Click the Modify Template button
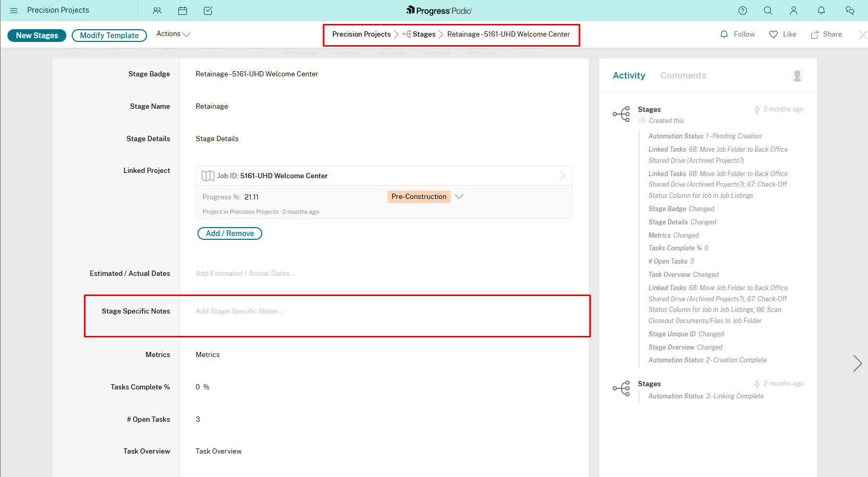 coord(109,36)
